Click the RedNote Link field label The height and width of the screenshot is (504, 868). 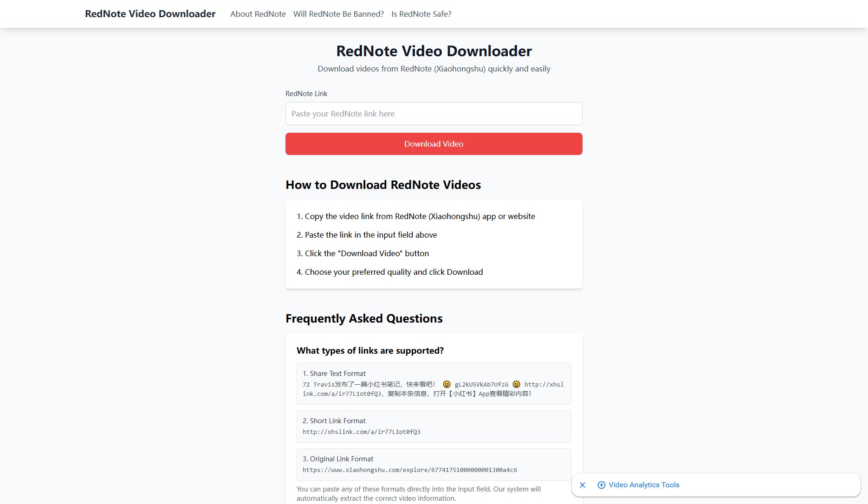[306, 94]
